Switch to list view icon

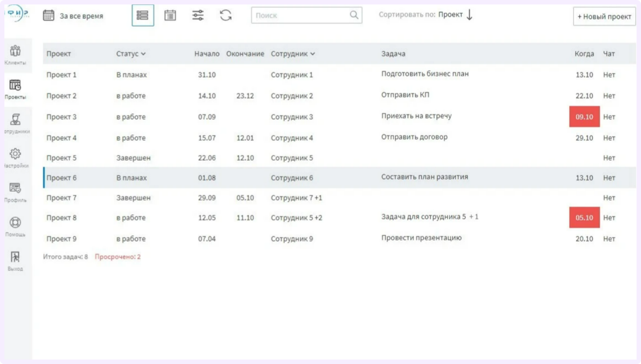coord(143,15)
